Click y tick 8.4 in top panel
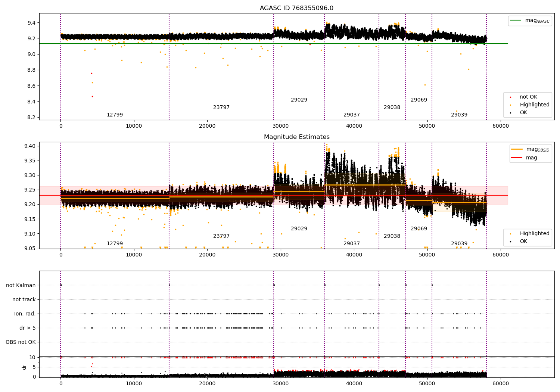The height and width of the screenshot is (392, 560). pyautogui.click(x=31, y=102)
